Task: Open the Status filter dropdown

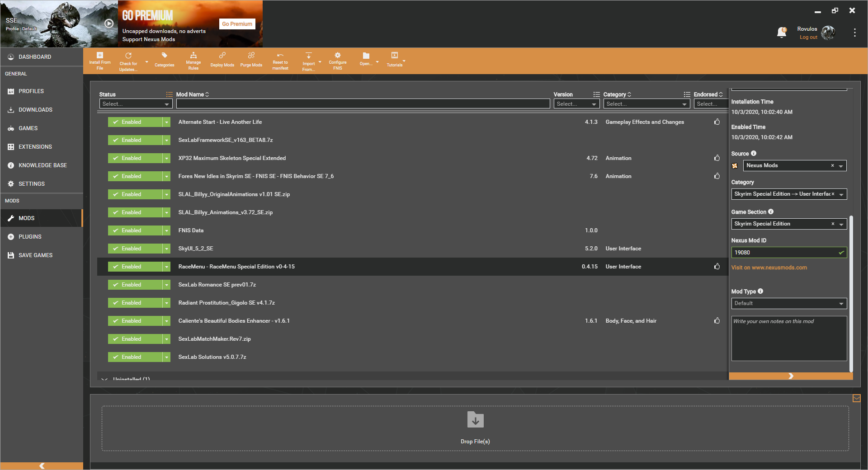Action: tap(136, 104)
